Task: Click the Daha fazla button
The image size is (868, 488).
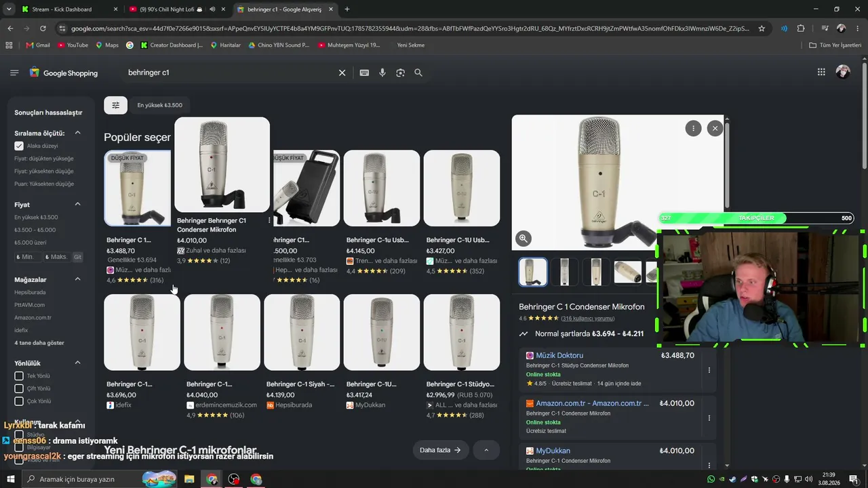Action: pyautogui.click(x=441, y=450)
